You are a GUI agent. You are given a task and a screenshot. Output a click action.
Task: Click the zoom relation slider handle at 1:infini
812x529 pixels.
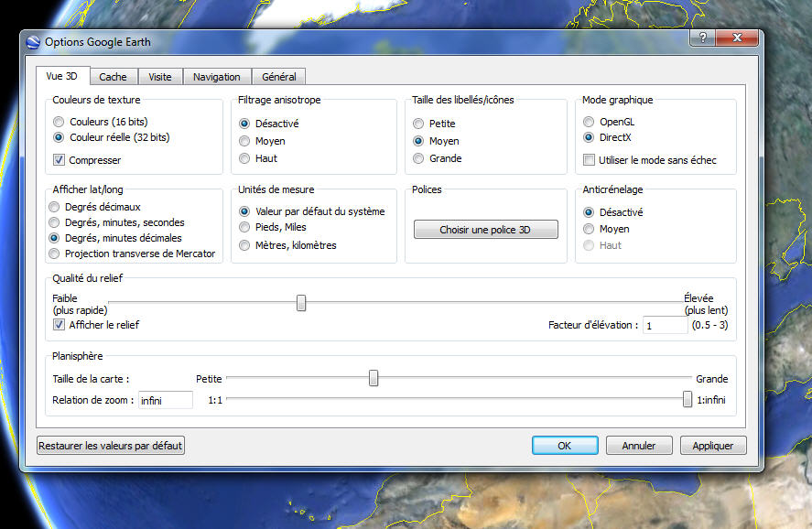pyautogui.click(x=687, y=399)
